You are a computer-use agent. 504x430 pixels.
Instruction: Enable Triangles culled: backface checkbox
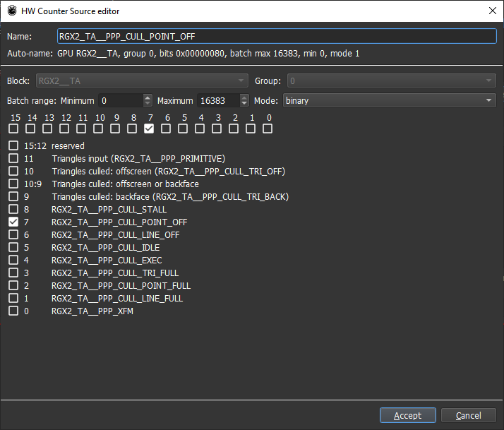tap(13, 196)
